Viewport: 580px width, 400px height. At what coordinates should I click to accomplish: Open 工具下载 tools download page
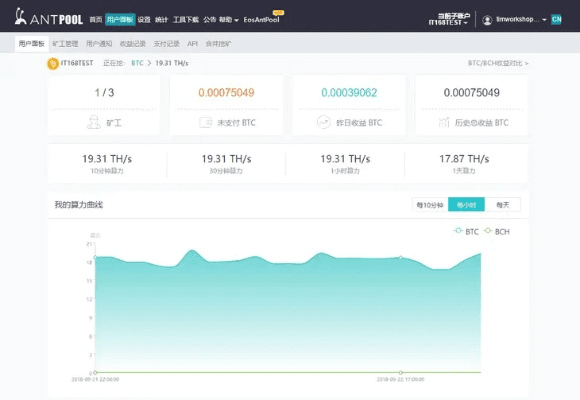[186, 19]
